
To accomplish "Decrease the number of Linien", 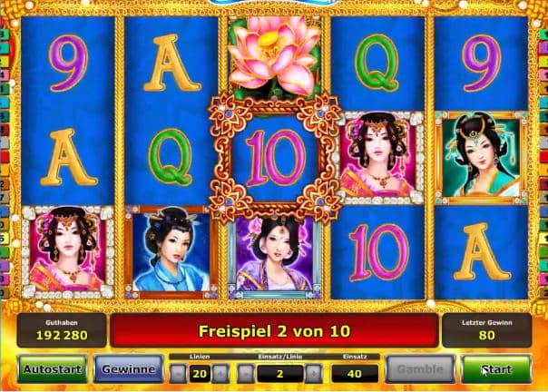I will coord(178,374).
